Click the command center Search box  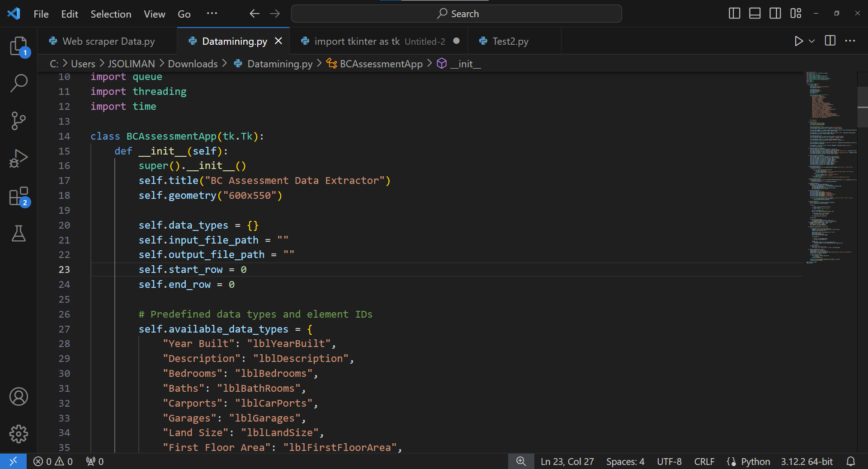click(x=456, y=14)
